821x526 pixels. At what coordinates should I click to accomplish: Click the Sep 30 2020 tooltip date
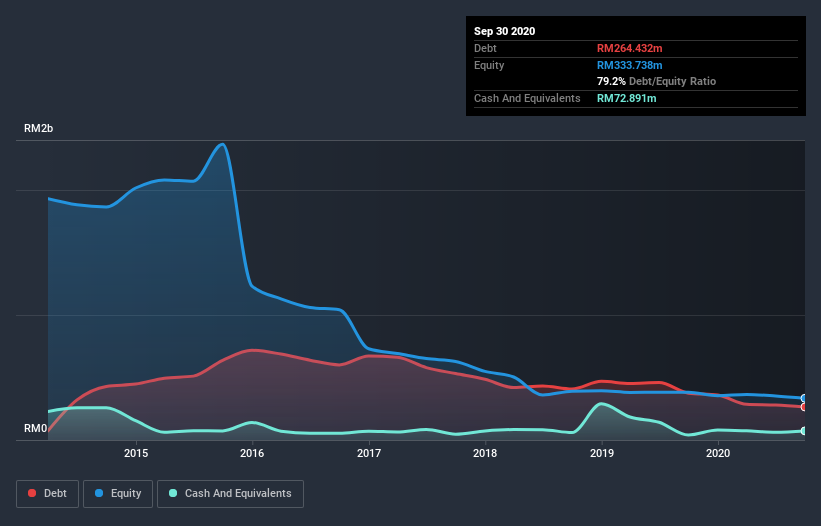point(504,31)
